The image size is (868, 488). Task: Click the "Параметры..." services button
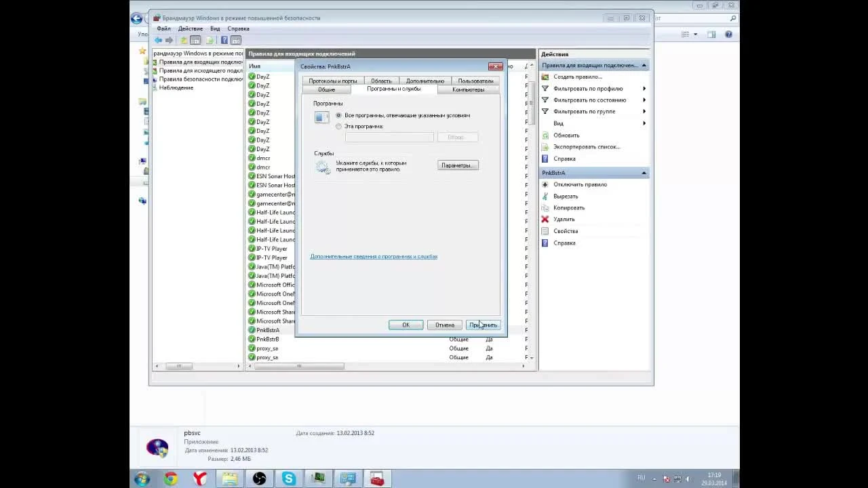tap(458, 165)
